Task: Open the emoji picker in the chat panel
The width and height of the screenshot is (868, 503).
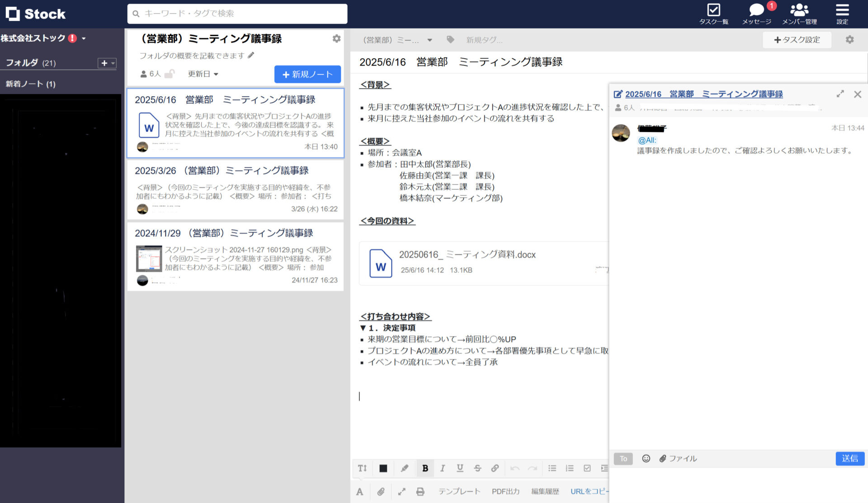Action: click(x=646, y=458)
